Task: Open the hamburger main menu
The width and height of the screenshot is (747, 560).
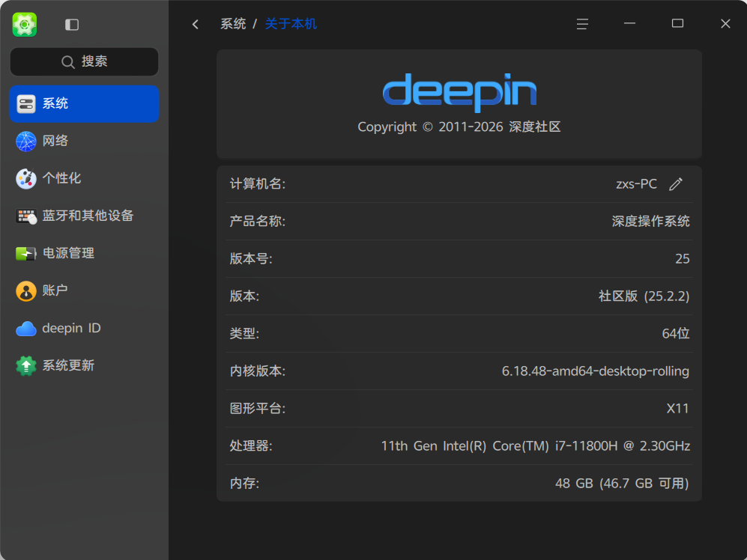Action: pos(582,24)
